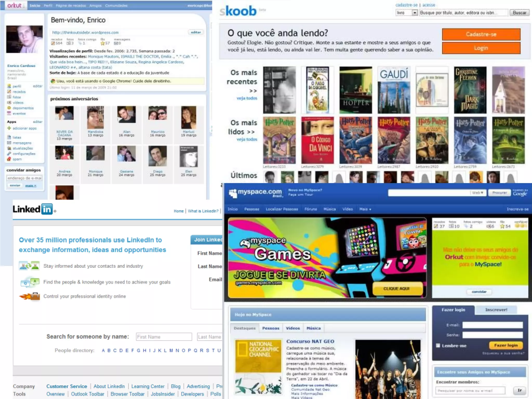Open the Música tab under Hoje no MySpace
Screen dimensions: 532x399
tap(313, 328)
